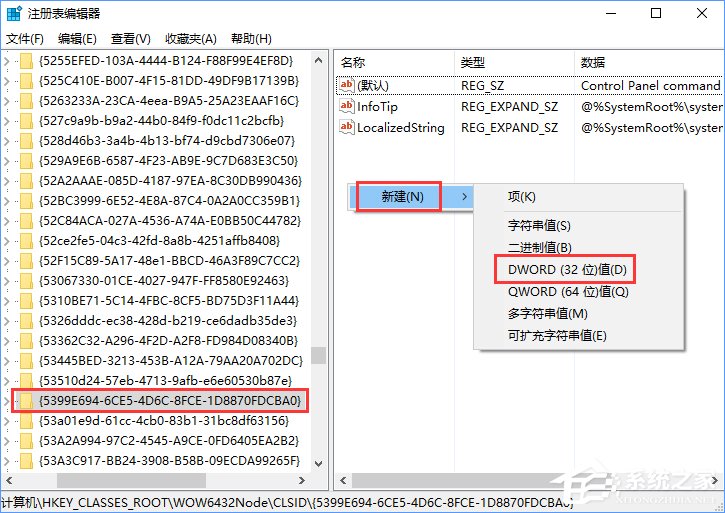Sort by the 类型 column header

coord(514,62)
